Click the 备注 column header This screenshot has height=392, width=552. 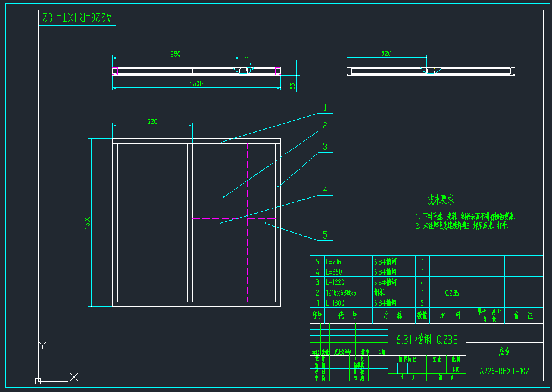(x=523, y=315)
